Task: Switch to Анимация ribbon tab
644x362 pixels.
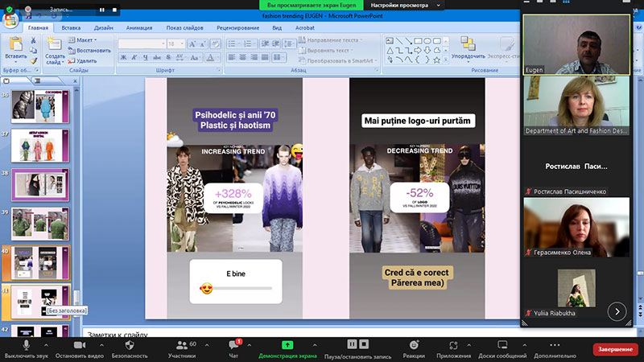Action: pyautogui.click(x=139, y=27)
